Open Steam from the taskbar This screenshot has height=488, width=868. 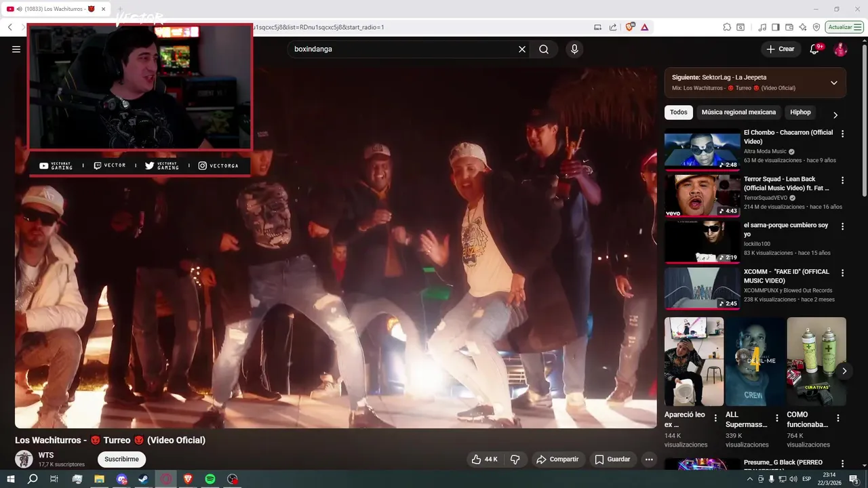143,479
